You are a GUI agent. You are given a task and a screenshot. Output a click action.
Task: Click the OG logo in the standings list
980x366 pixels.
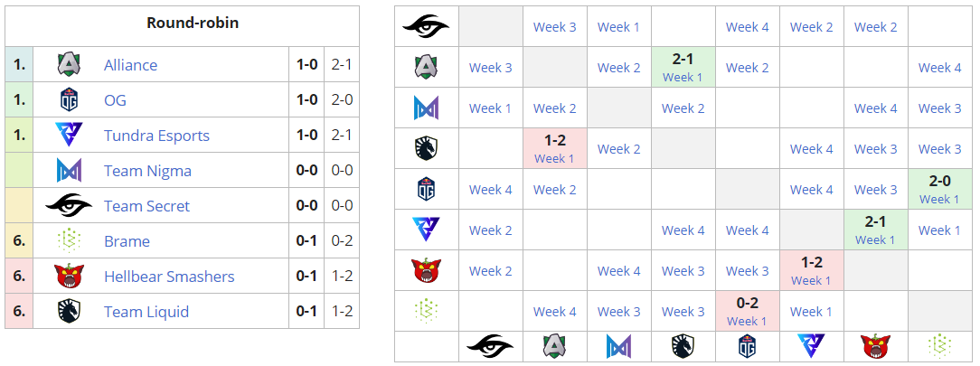70,99
